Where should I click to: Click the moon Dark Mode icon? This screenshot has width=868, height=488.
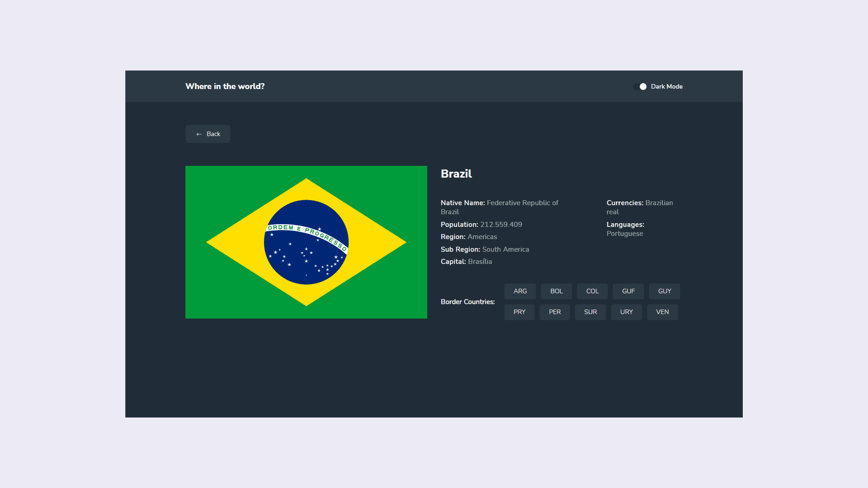tap(643, 86)
